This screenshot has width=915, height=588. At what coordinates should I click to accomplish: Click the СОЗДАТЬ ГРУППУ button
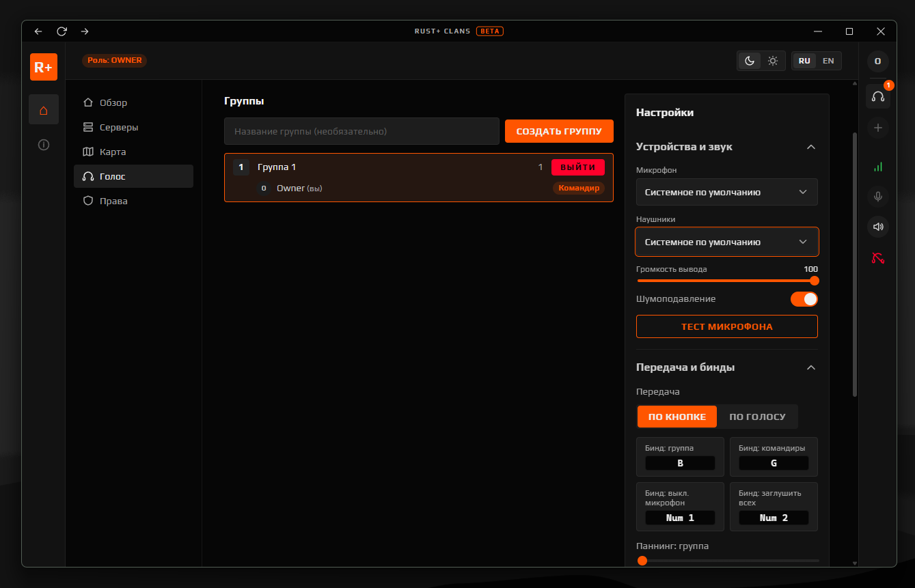click(x=559, y=131)
